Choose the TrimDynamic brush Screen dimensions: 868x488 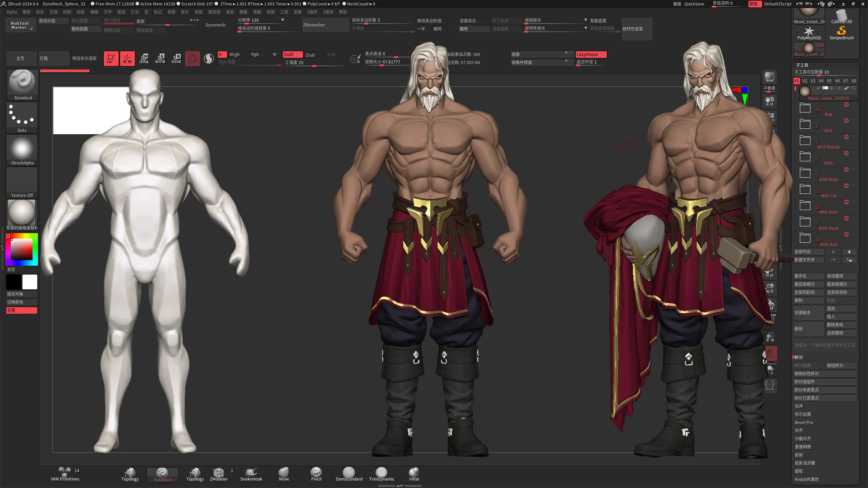pyautogui.click(x=382, y=474)
